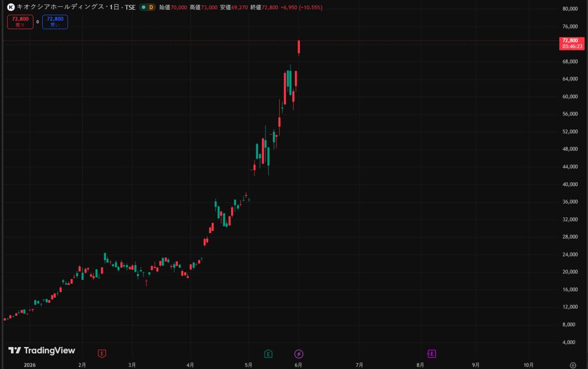Image resolution: width=588 pixels, height=369 pixels.
Task: Click the 9月 label on time axis
Action: tap(476, 365)
